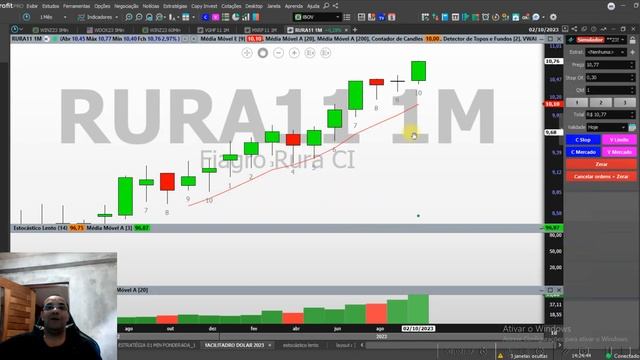Screen dimensions: 640x360
Task: Click the chat bubble icon in toolbar
Action: pos(536,17)
